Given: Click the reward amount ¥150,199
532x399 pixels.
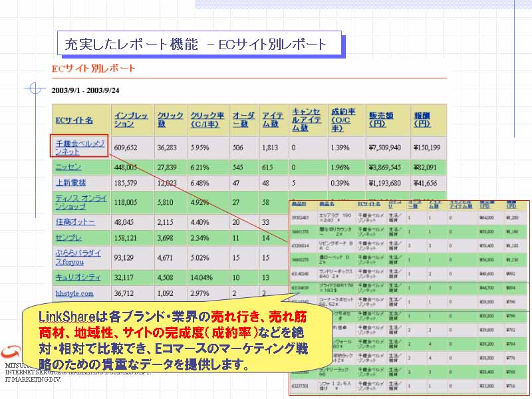Looking at the screenshot, I should (x=427, y=148).
